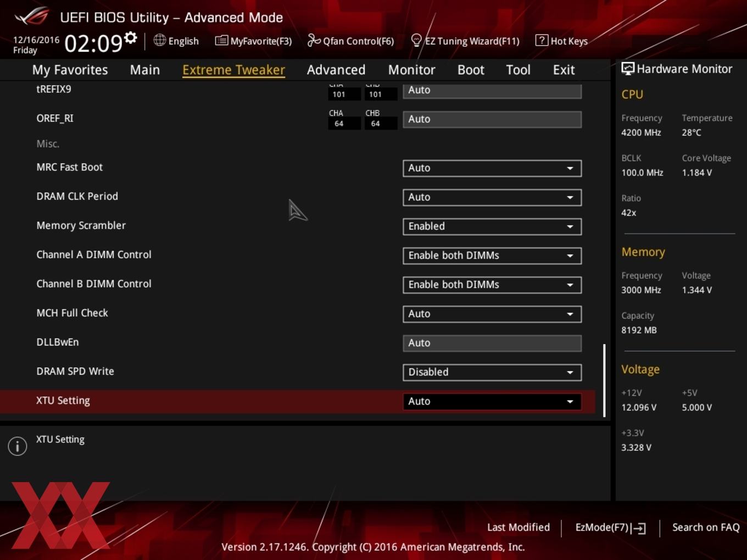Select the DRAM SPD Write label
Image resolution: width=747 pixels, height=560 pixels.
click(x=75, y=371)
